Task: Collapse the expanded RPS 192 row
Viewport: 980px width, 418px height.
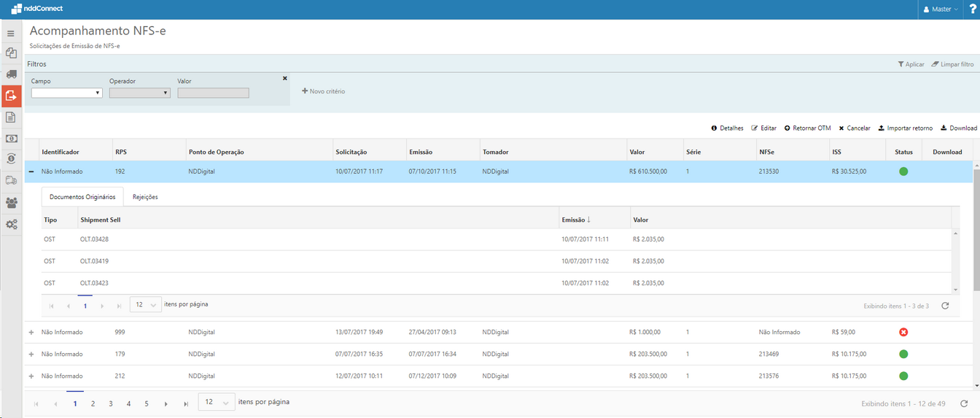Action: pos(31,171)
